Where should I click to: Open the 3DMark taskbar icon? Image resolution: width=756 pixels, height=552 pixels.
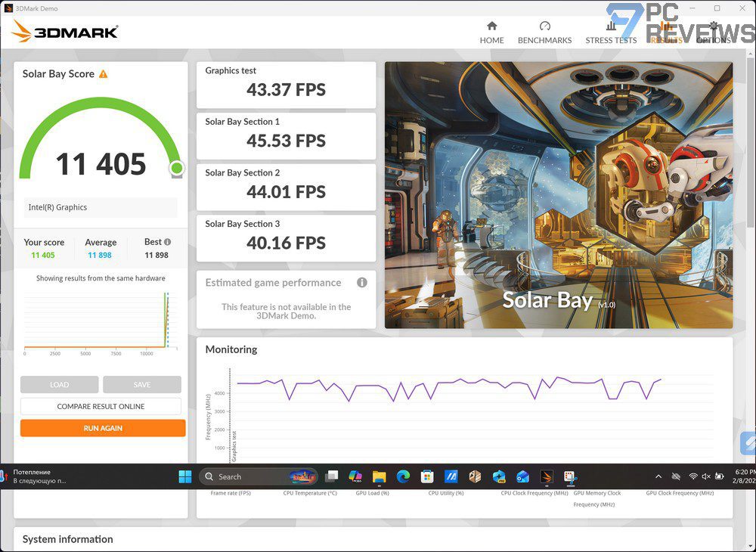pos(547,477)
